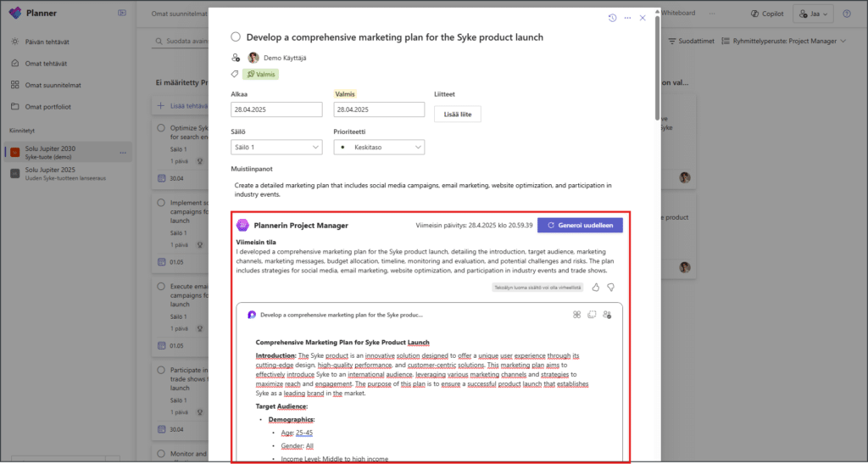This screenshot has height=464, width=868.
Task: Open Copilot in the top bar
Action: [767, 14]
